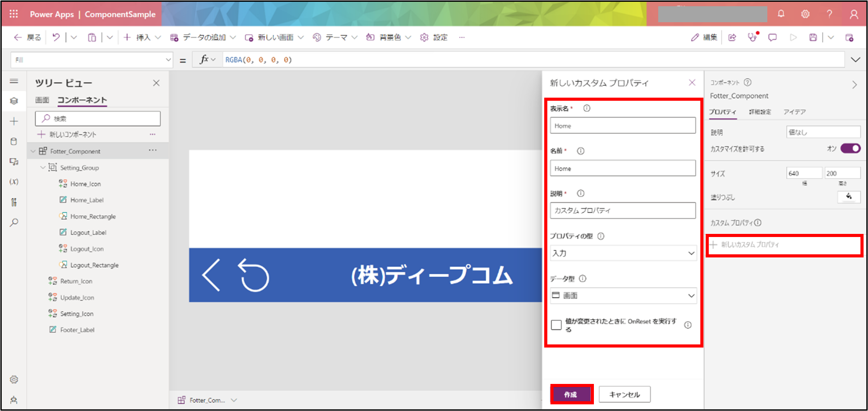
Task: Open the comments icon
Action: pos(773,37)
